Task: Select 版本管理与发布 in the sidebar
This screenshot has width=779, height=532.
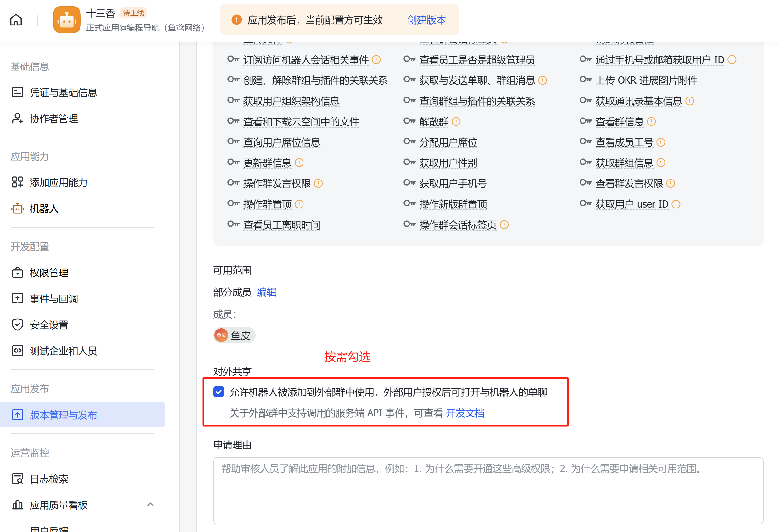Action: coord(63,415)
